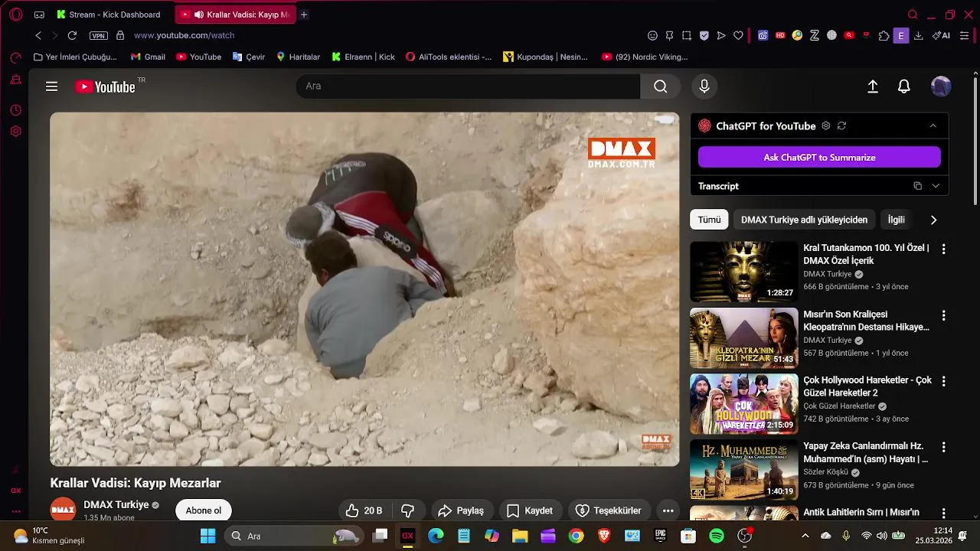Open the Opera snapshot tool icon
980x551 pixels.
pyautogui.click(x=687, y=35)
